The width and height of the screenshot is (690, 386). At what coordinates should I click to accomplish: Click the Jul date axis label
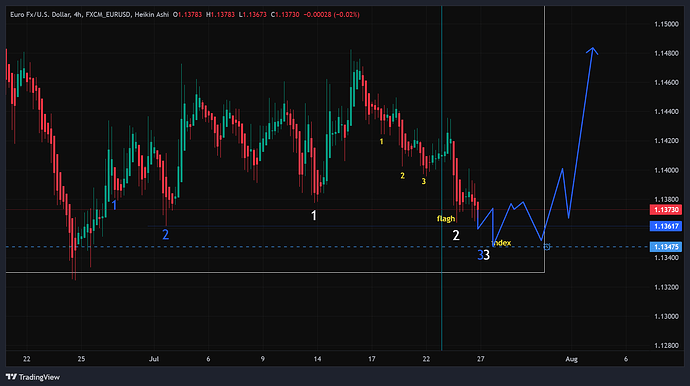point(154,359)
